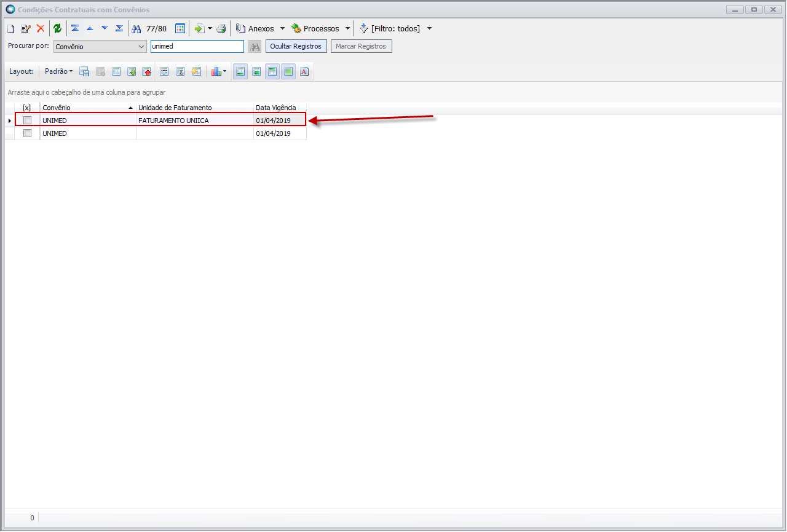Click the green refresh icon
Screen dimensions: 787x532
57,28
